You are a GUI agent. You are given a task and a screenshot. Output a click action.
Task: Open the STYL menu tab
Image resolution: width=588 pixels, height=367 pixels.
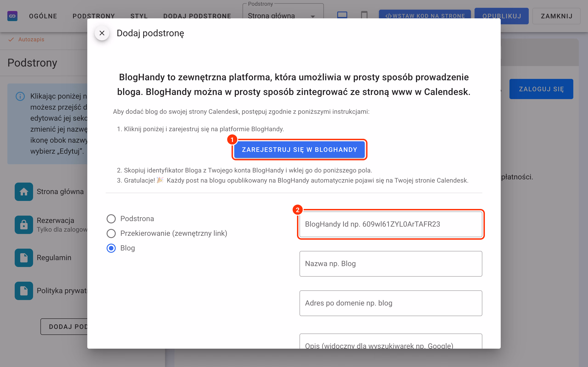(x=139, y=16)
